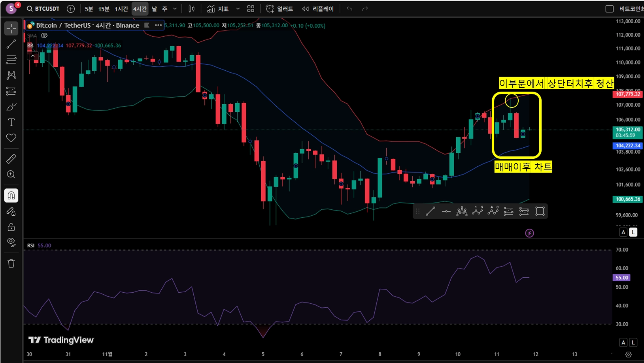Activate the zoom in tool
Screen dimensions: 644x363
coord(11,174)
